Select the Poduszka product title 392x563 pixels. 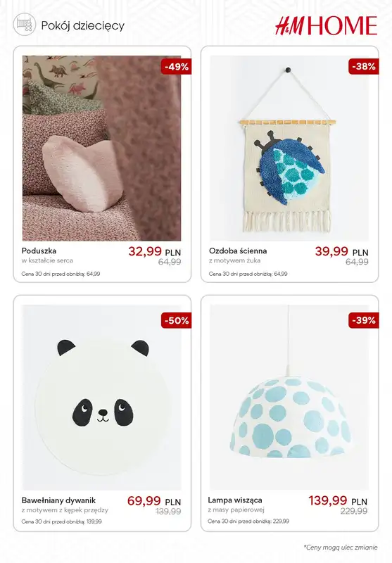click(39, 251)
